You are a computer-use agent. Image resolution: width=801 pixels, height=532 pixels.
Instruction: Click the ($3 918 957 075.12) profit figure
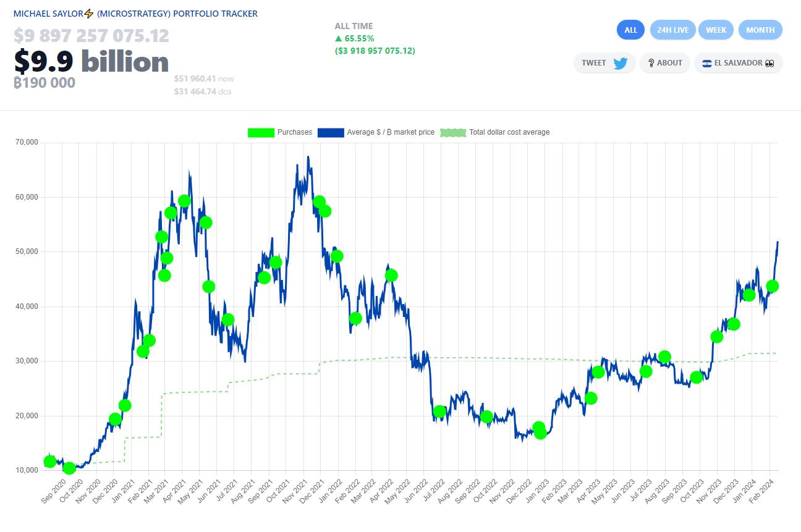coord(375,51)
